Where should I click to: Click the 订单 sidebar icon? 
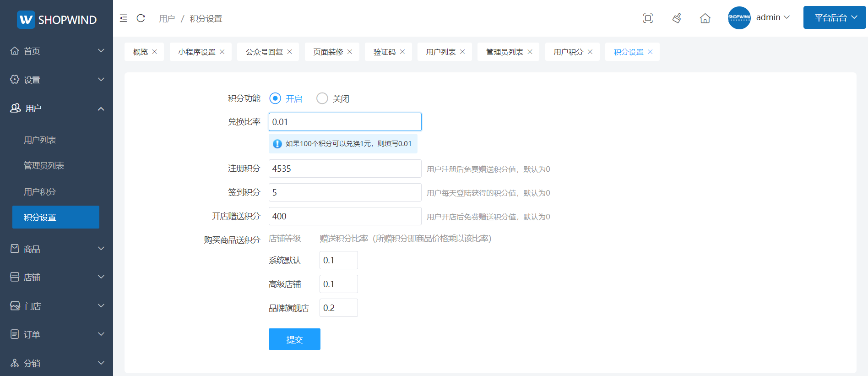(15, 334)
